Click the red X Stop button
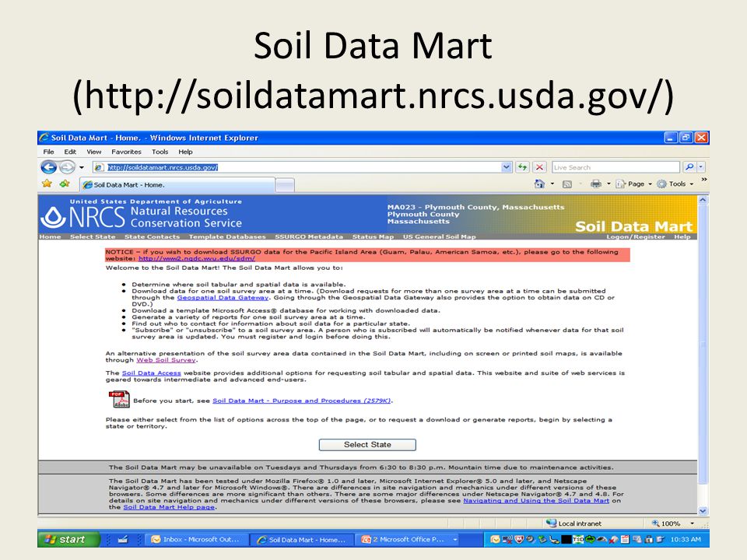The width and height of the screenshot is (747, 560). point(539,167)
